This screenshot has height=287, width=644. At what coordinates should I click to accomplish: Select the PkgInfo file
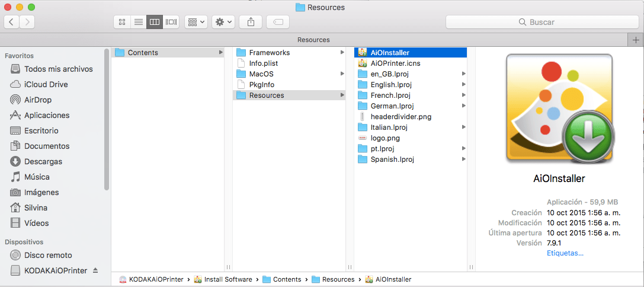click(x=289, y=85)
